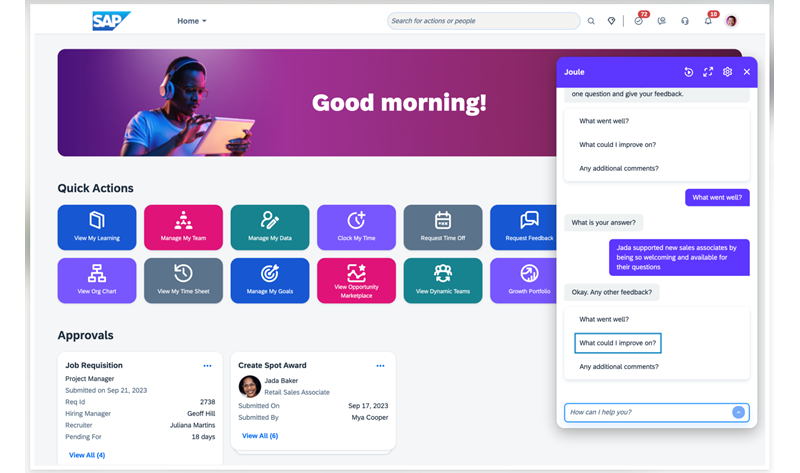Open notifications bell with 10 badge
This screenshot has width=800, height=473.
[708, 21]
